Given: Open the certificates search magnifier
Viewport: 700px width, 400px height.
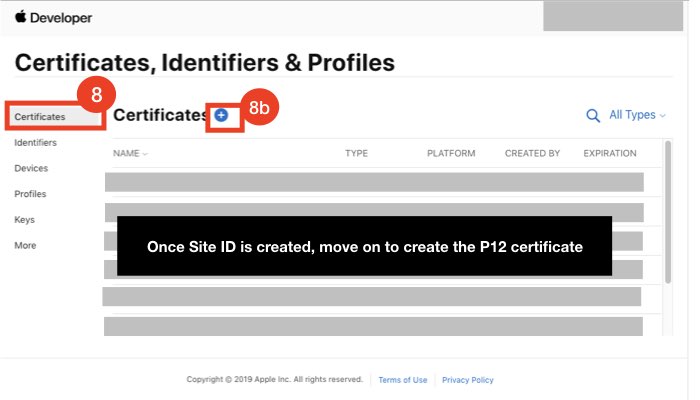Looking at the screenshot, I should tap(592, 116).
